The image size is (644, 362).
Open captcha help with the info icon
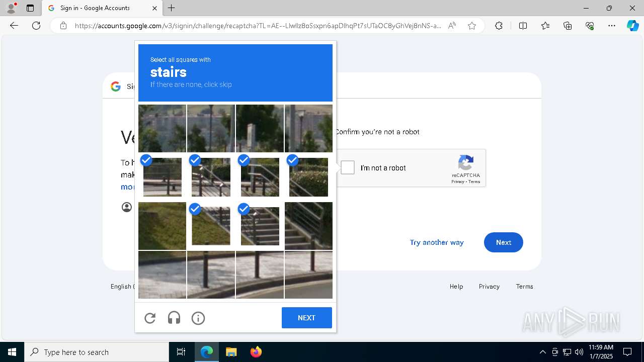click(x=198, y=318)
